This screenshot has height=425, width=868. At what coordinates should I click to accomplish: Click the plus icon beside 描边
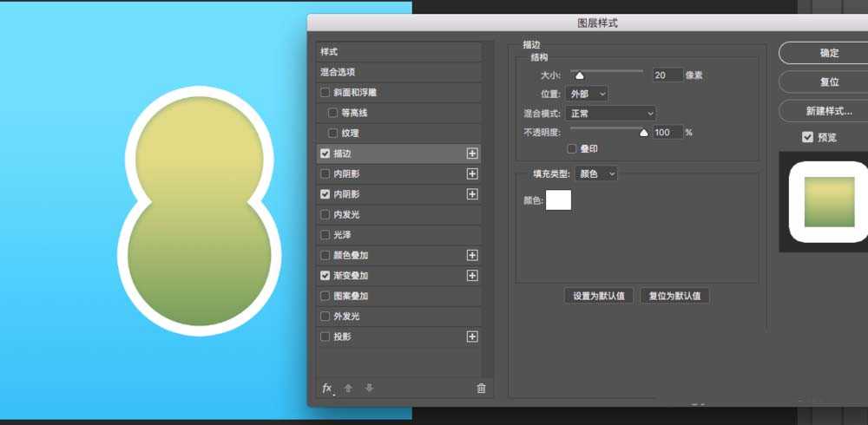(x=472, y=154)
